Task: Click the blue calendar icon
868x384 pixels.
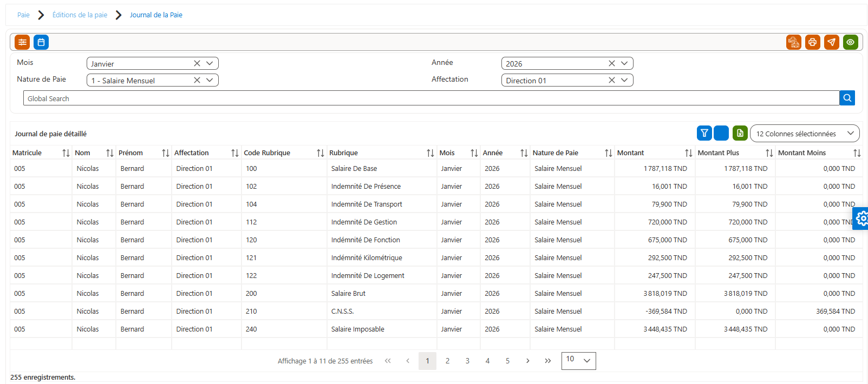Action: pyautogui.click(x=41, y=42)
